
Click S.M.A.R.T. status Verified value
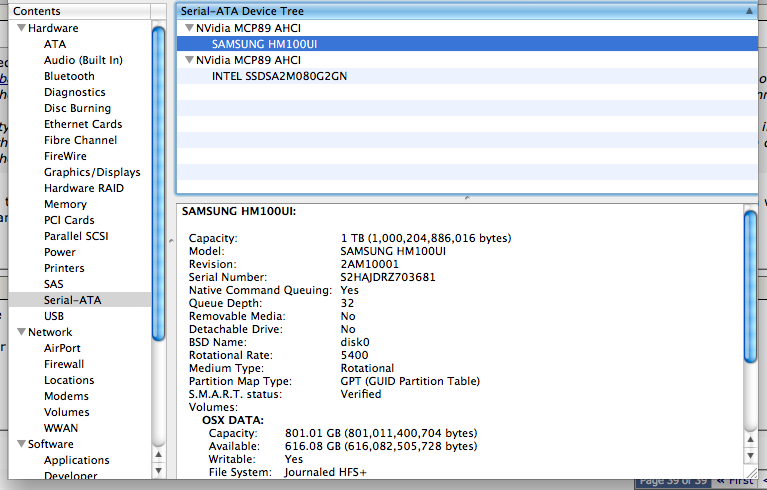361,394
